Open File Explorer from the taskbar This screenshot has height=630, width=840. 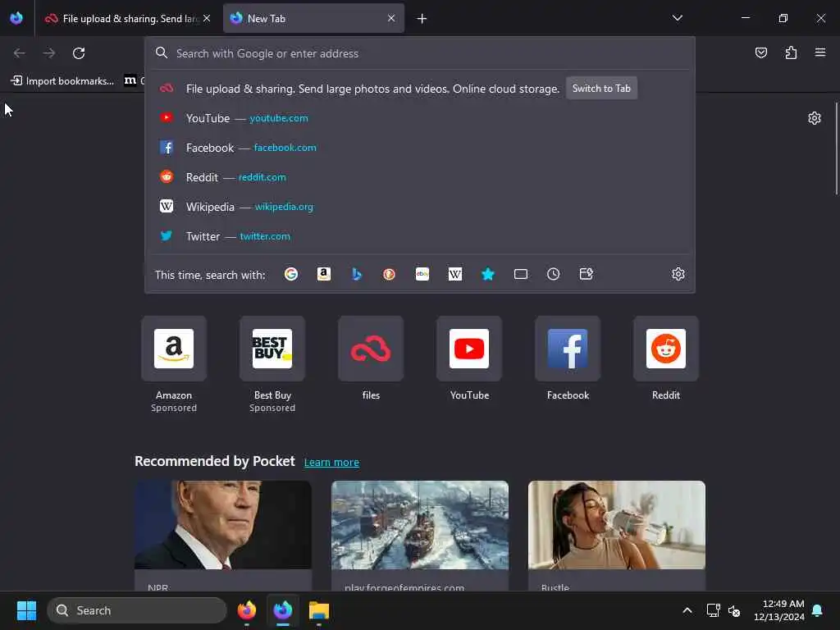point(319,610)
